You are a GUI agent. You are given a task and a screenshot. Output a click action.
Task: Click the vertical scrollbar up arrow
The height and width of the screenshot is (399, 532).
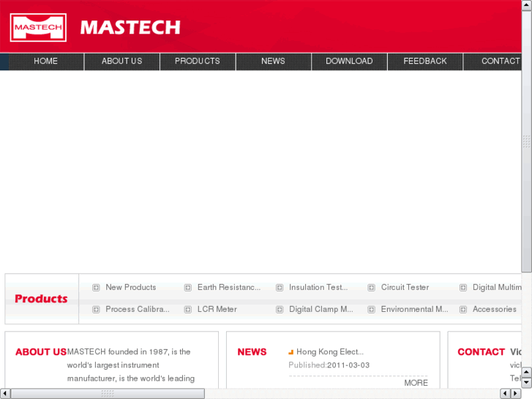click(527, 5)
